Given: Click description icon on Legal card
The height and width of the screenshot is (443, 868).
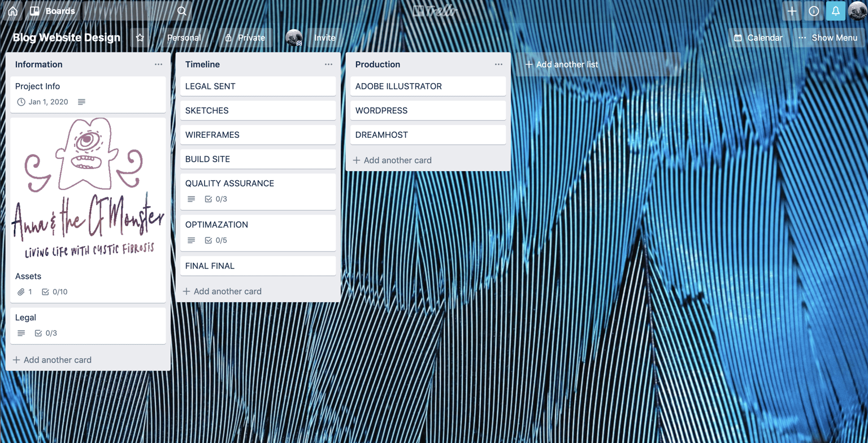Looking at the screenshot, I should coord(21,333).
